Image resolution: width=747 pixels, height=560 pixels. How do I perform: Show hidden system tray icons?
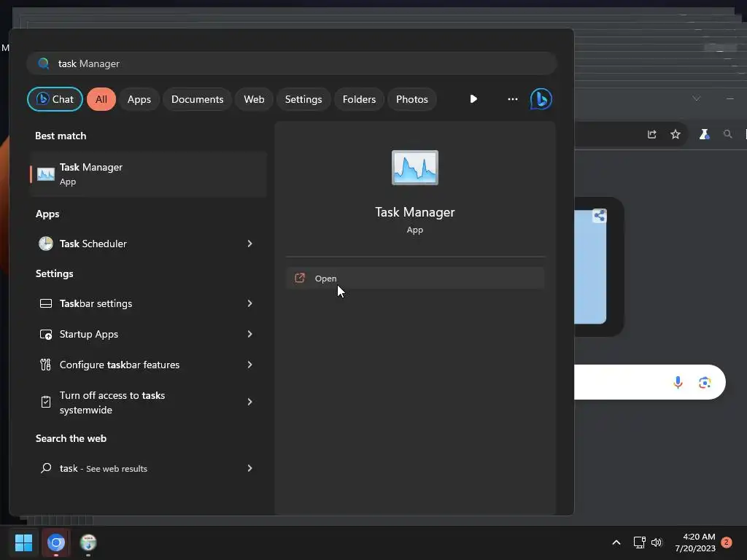(x=616, y=542)
